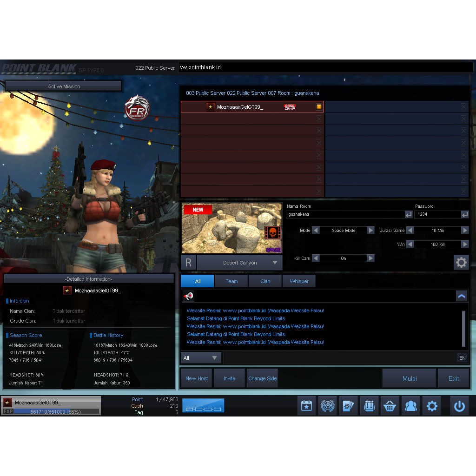
Task: Open the cards icon in bottom bar
Action: (349, 406)
